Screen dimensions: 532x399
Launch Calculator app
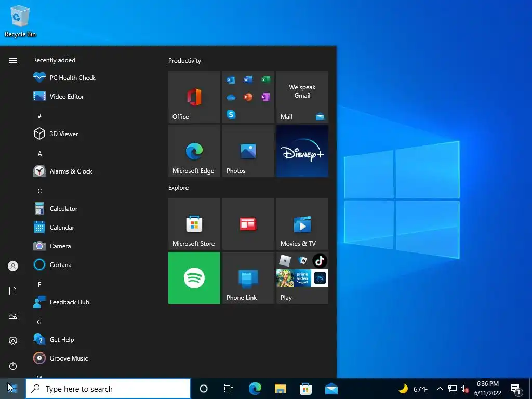[56, 209]
